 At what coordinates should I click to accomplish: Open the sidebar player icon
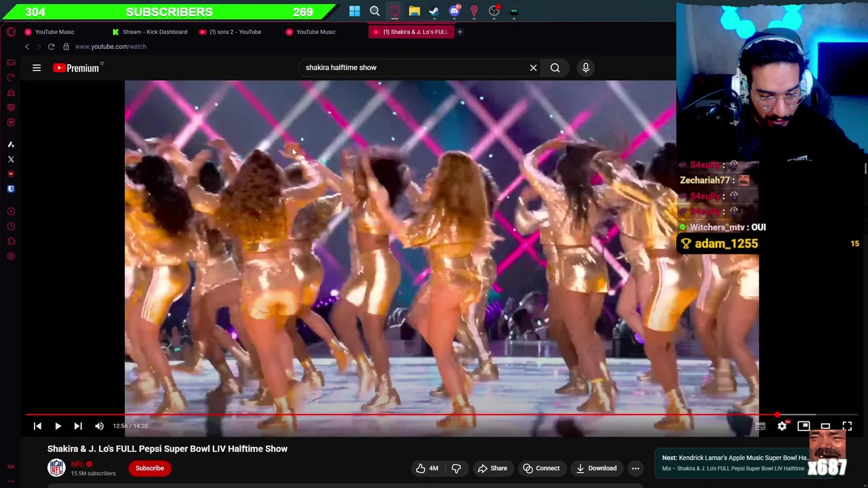(11, 211)
